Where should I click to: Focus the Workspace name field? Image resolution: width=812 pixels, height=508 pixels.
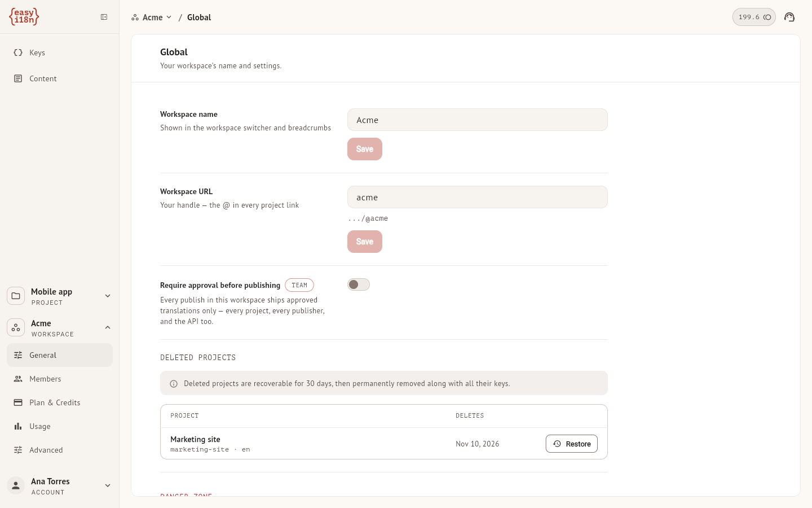478,120
